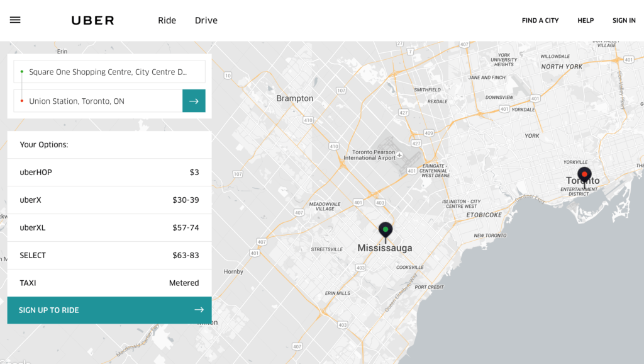Click Sign In in the header

pos(624,20)
